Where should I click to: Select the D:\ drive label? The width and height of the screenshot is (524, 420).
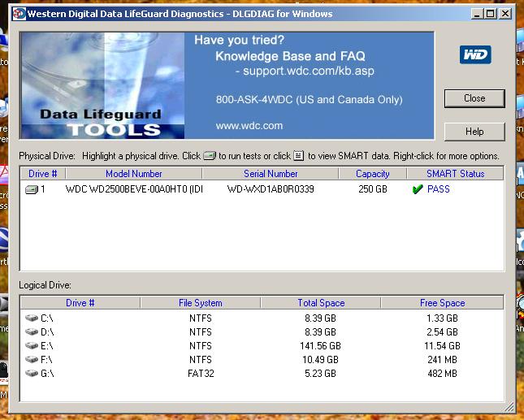(x=47, y=332)
